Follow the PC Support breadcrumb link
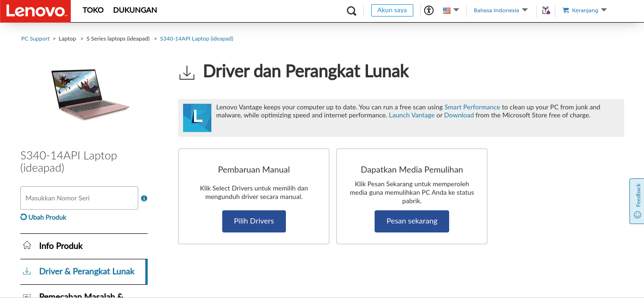644x298 pixels. [35, 39]
